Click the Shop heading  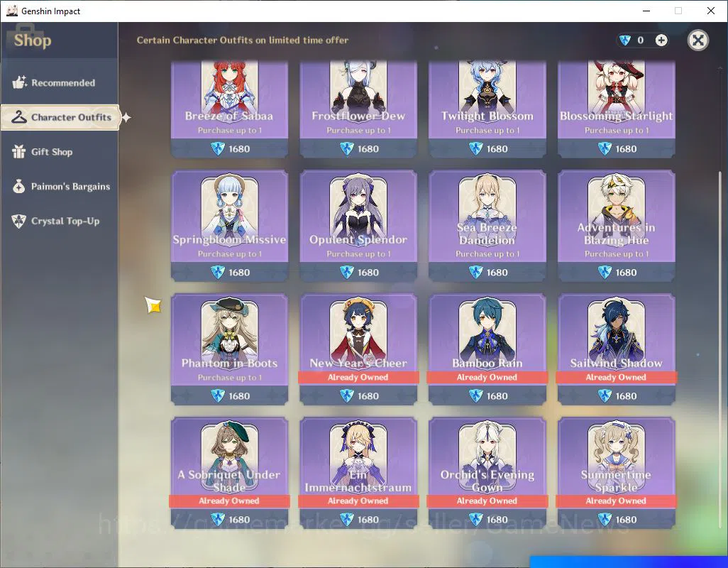[x=33, y=40]
